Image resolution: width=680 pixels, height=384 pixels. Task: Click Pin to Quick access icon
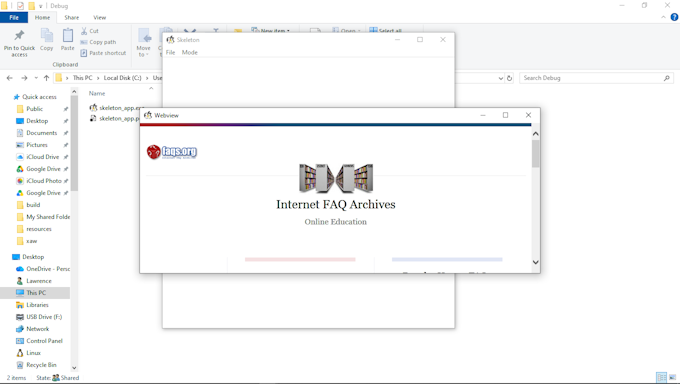(19, 35)
